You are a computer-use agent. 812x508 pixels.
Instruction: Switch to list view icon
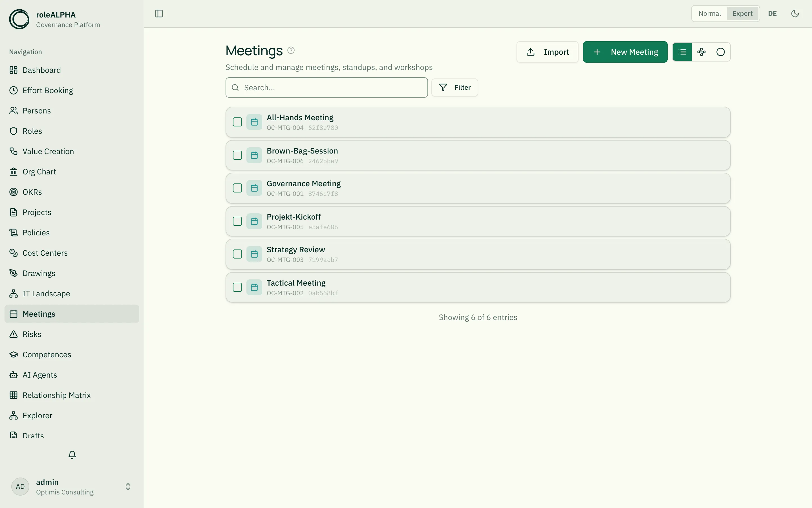click(x=682, y=52)
